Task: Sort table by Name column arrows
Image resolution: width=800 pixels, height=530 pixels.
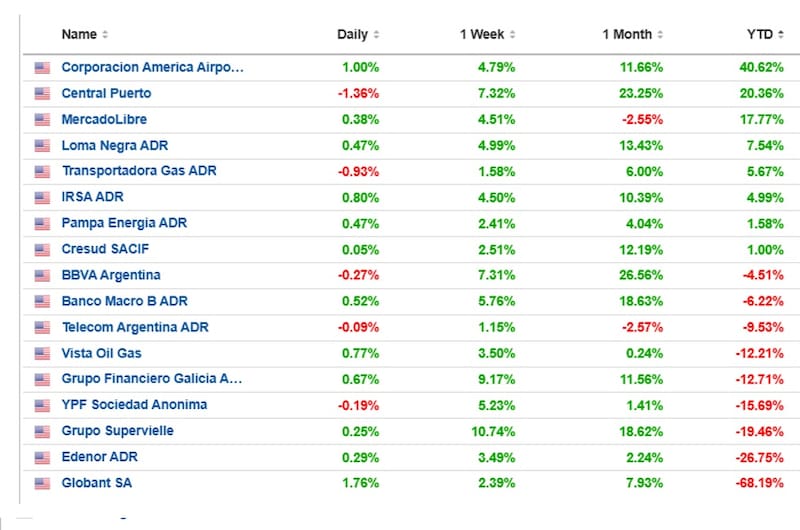Action: click(105, 35)
